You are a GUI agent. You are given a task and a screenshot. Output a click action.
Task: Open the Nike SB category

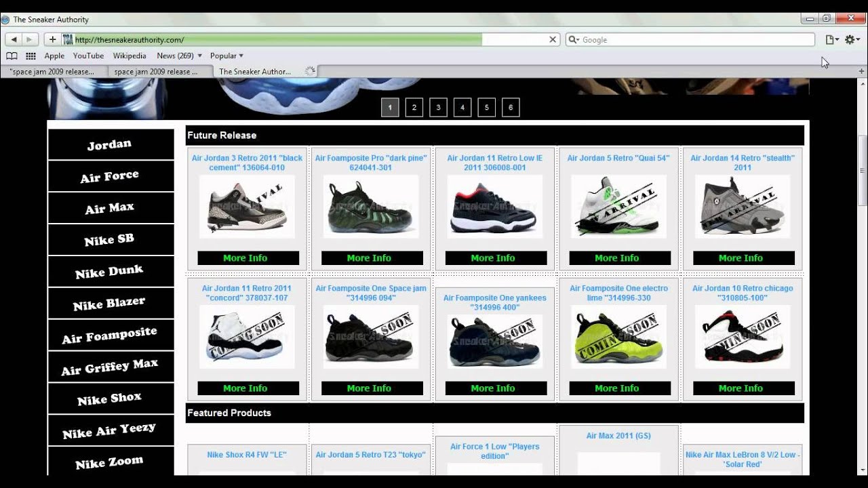click(111, 240)
